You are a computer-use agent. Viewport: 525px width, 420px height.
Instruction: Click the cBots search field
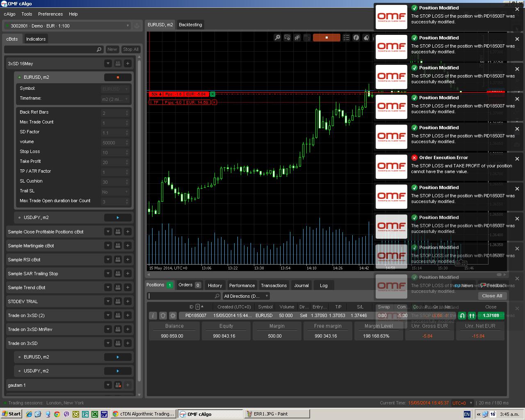pos(53,49)
